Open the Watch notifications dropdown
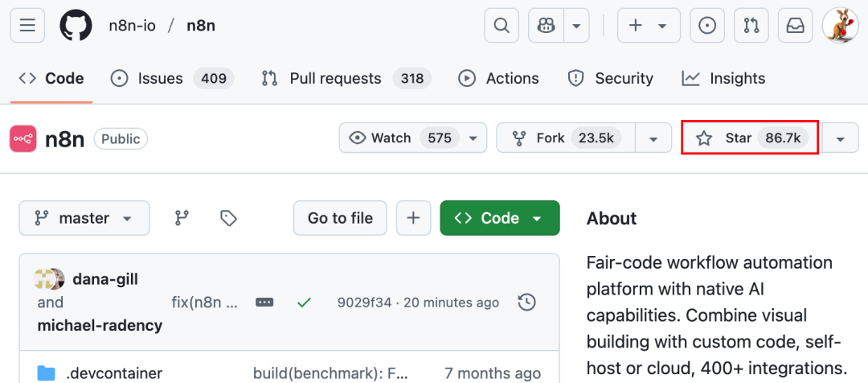Image resolution: width=868 pixels, height=383 pixels. (x=413, y=138)
